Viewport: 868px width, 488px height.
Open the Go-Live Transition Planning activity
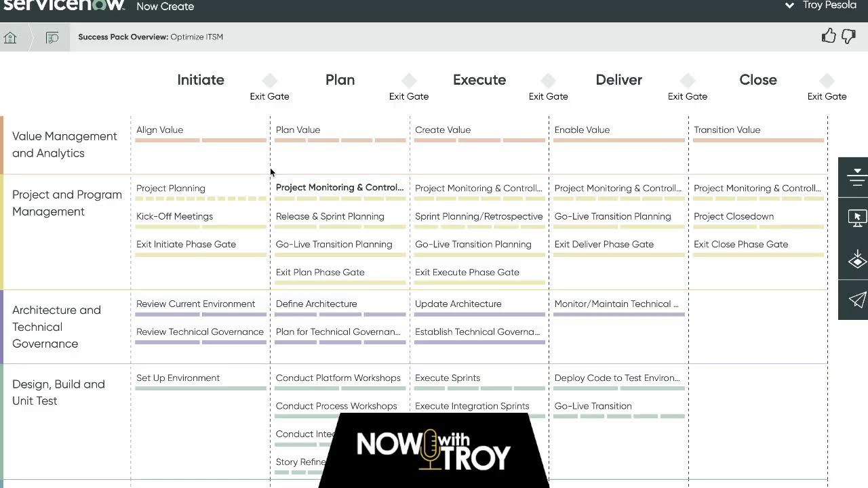(x=334, y=244)
